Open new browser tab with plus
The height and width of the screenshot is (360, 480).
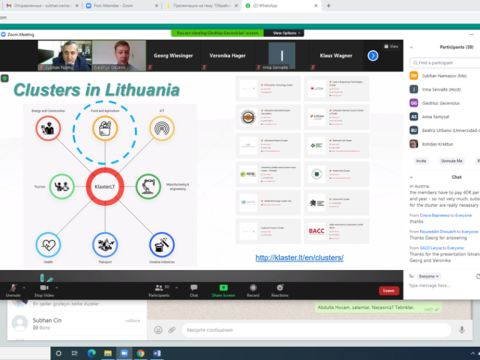(328, 6)
